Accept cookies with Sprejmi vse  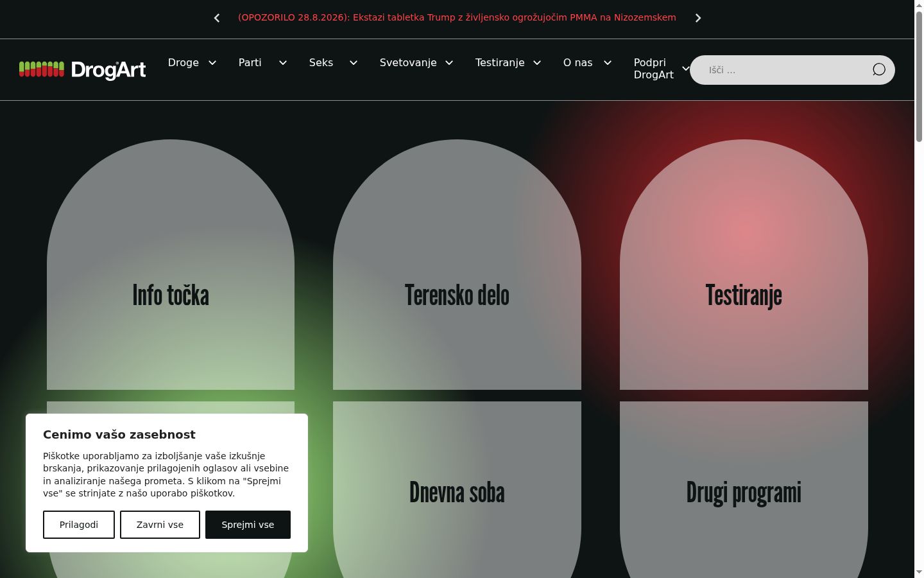(248, 525)
